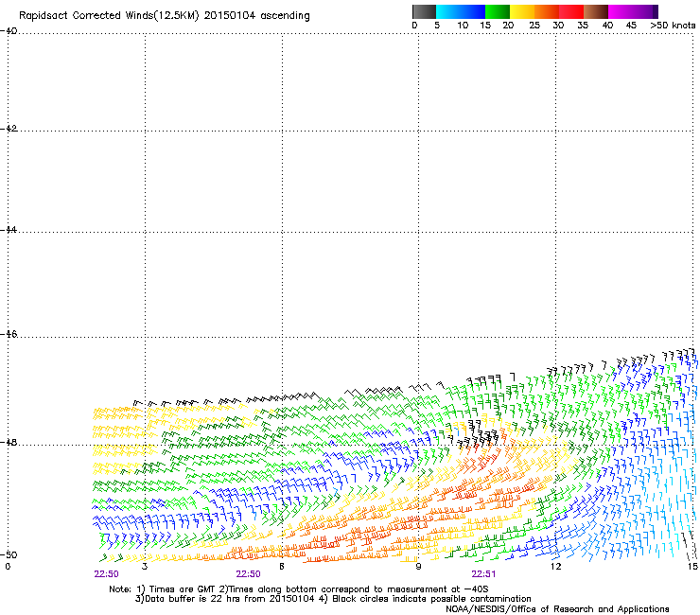Click the magenta-purple 40-50 knots legend block
The height and width of the screenshot is (615, 700).
click(x=633, y=11)
